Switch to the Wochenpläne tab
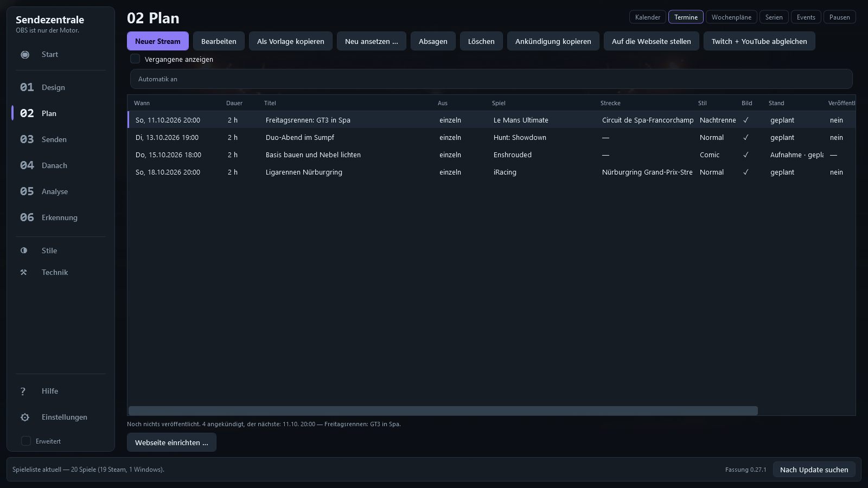 [x=731, y=17]
